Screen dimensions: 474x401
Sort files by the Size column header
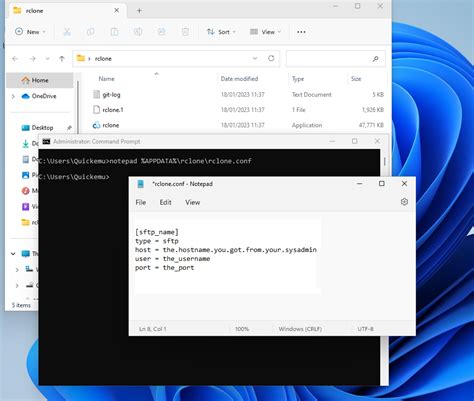point(356,79)
